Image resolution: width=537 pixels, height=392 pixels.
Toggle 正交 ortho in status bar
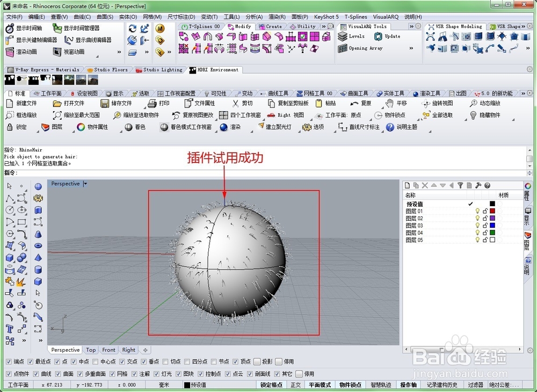[x=295, y=385]
